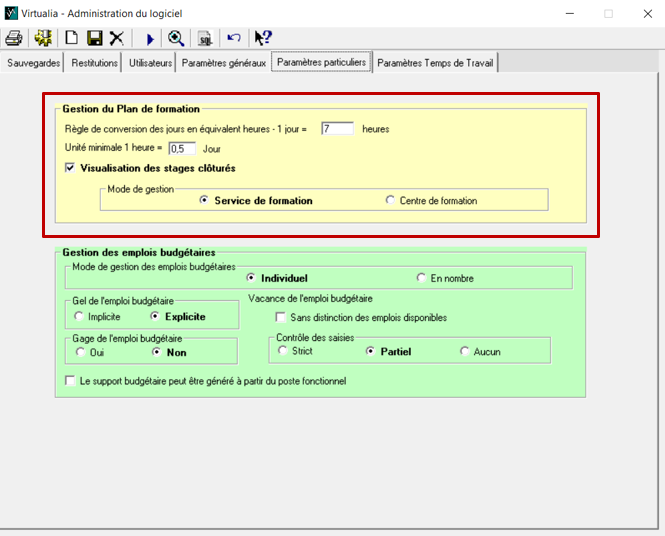The width and height of the screenshot is (665, 536).
Task: Create a new blank document
Action: pyautogui.click(x=72, y=38)
